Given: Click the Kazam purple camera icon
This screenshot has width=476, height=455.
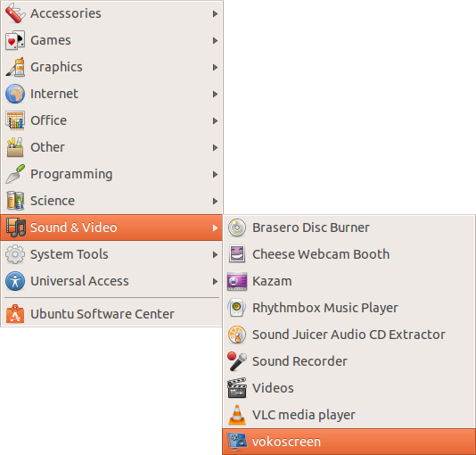Looking at the screenshot, I should 237,281.
